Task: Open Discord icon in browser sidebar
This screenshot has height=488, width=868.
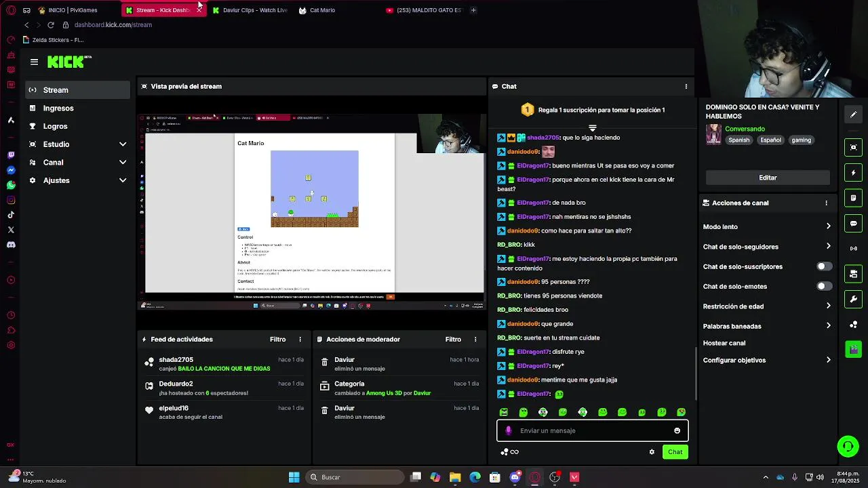Action: 11,245
